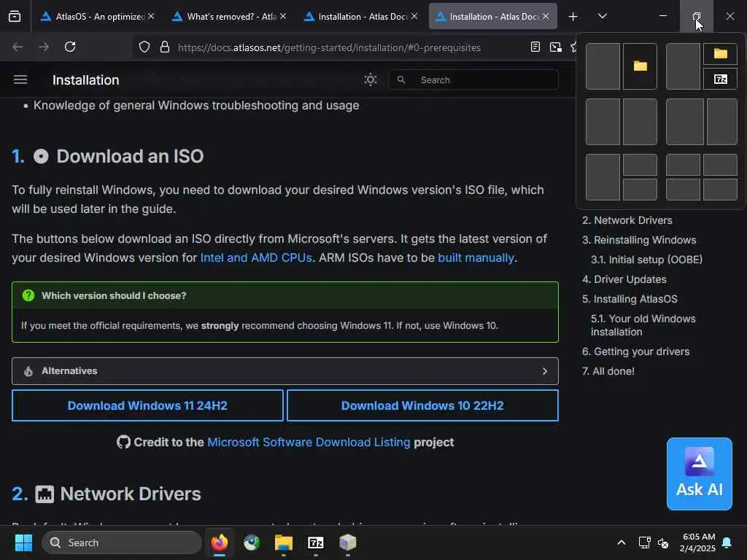The height and width of the screenshot is (560, 747).
Task: Open File Explorer from the taskbar
Action: coord(284,542)
